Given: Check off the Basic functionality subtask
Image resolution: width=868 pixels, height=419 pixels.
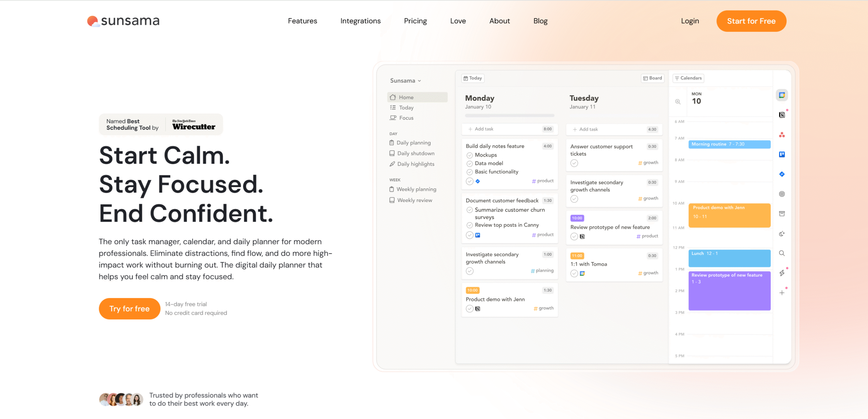Looking at the screenshot, I should click(470, 172).
